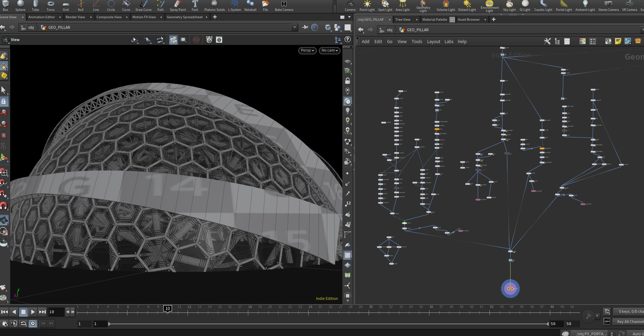The width and height of the screenshot is (644, 336).
Task: Click frame 24 on the timeline
Action: [x=310, y=312]
